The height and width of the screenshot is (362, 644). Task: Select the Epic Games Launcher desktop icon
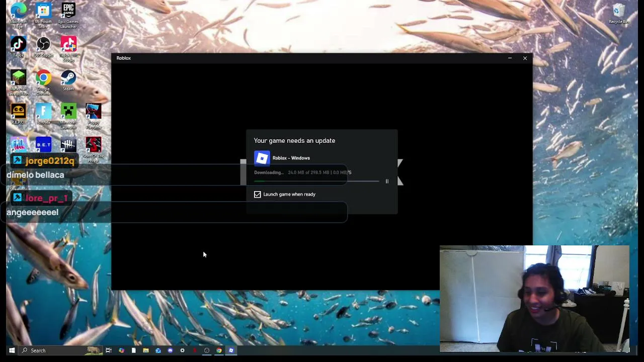[x=68, y=15]
